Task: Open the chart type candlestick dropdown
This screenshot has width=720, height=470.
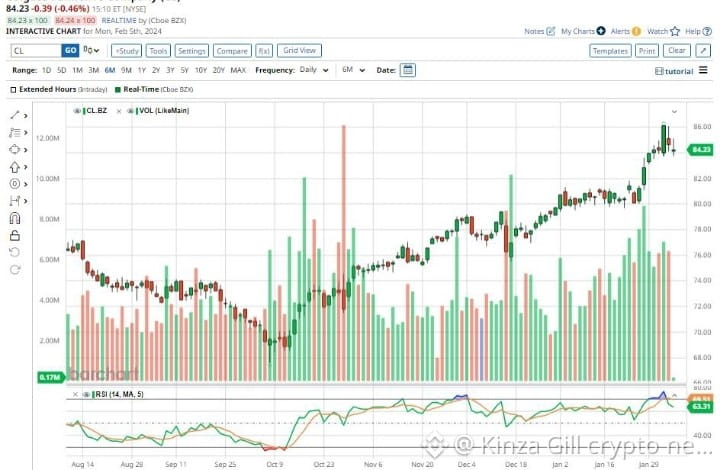Action: 91,50
